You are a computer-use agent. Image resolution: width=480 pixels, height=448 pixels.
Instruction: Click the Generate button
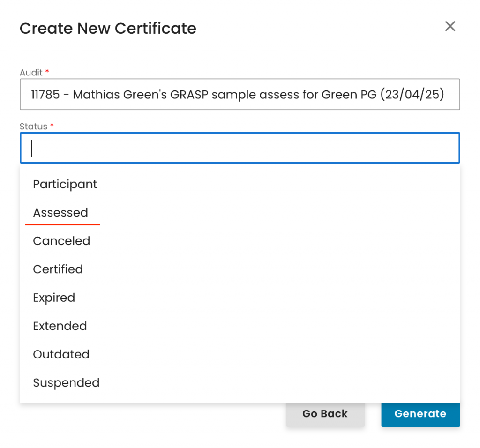tap(420, 414)
